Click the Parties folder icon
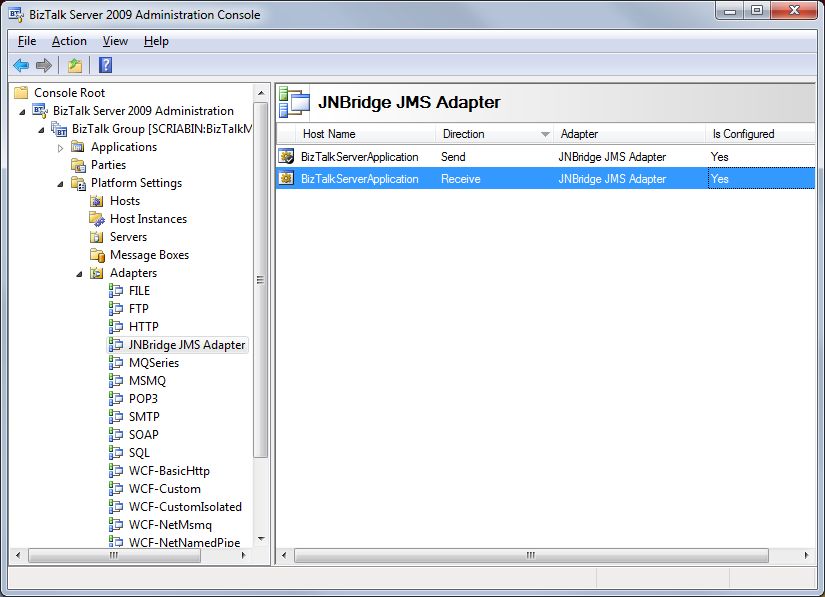Image resolution: width=825 pixels, height=597 pixels. pyautogui.click(x=78, y=165)
